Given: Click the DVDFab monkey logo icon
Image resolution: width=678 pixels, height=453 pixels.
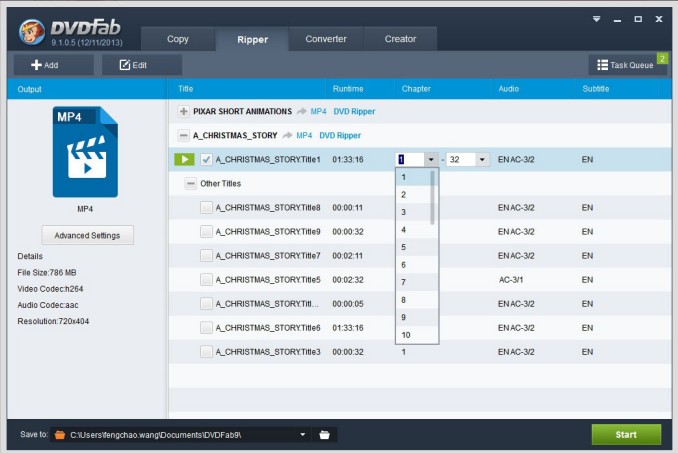Looking at the screenshot, I should click(32, 32).
